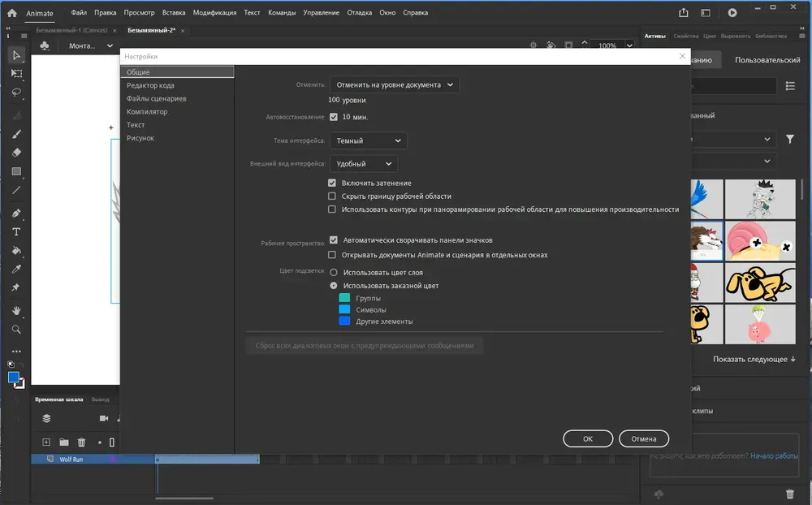Select the Text tool in toolbar
Image resolution: width=812 pixels, height=505 pixels.
click(x=16, y=232)
